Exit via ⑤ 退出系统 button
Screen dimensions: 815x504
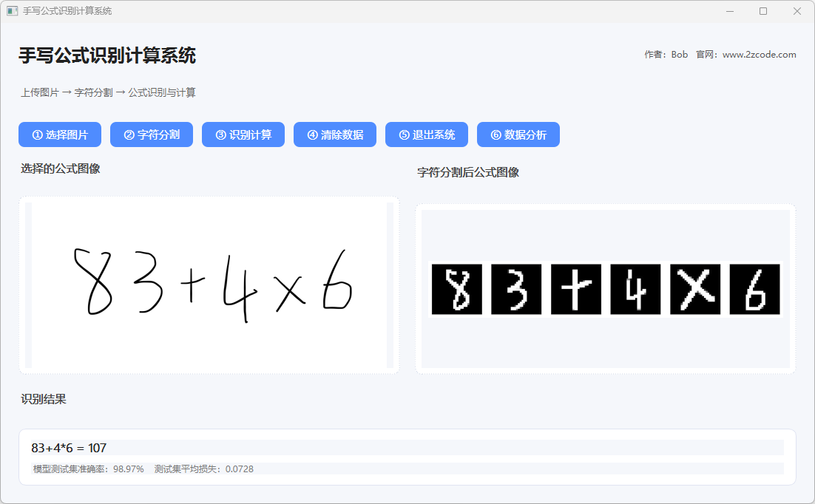427,134
